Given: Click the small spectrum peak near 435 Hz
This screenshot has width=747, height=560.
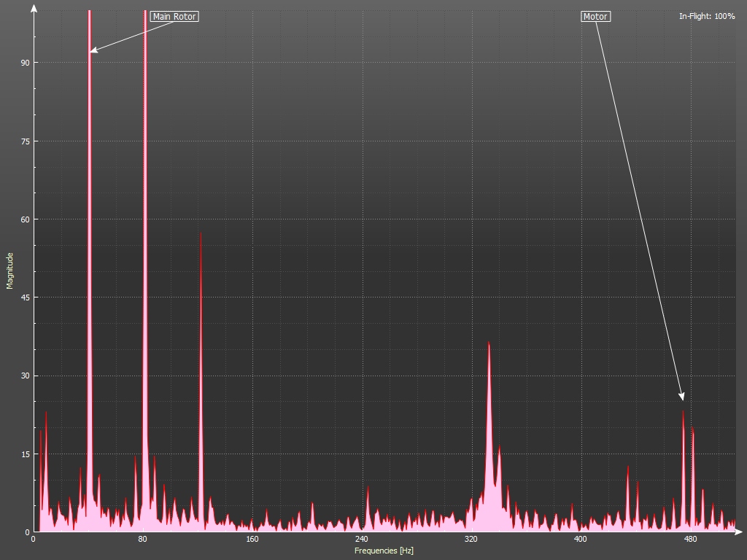Looking at the screenshot, I should click(x=627, y=468).
